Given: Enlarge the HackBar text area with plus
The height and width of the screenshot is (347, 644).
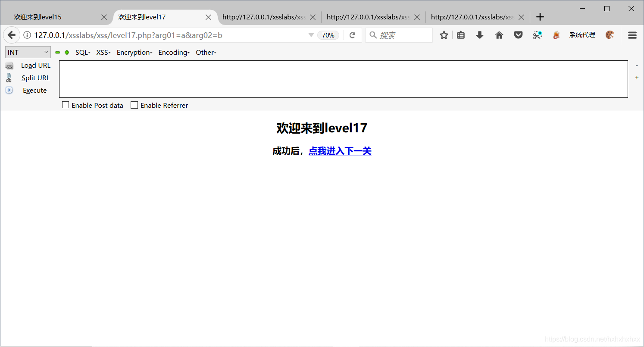Looking at the screenshot, I should pos(637,78).
